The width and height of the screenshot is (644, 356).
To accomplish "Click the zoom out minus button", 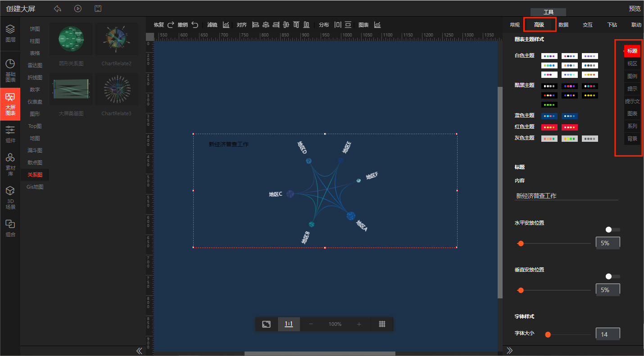I will (x=311, y=324).
